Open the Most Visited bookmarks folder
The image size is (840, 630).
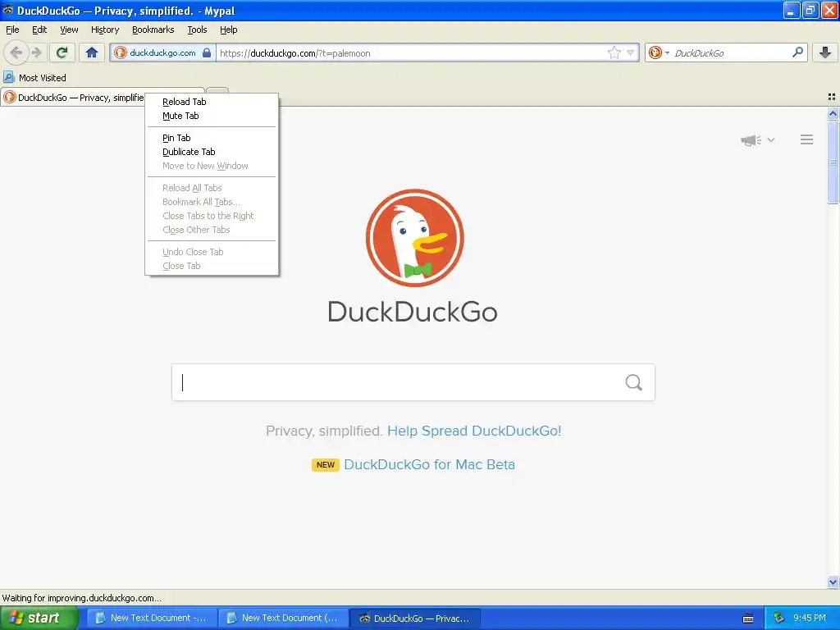(34, 78)
